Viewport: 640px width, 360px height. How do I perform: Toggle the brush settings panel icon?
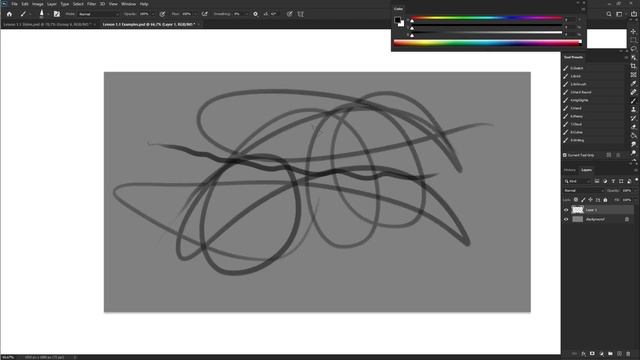tap(57, 14)
